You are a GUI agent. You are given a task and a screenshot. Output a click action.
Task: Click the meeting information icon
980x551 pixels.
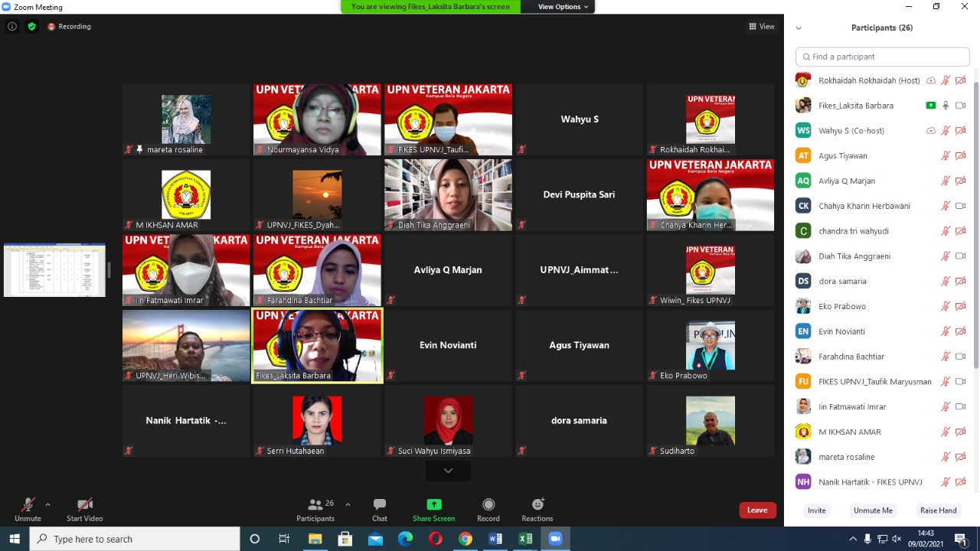point(12,27)
